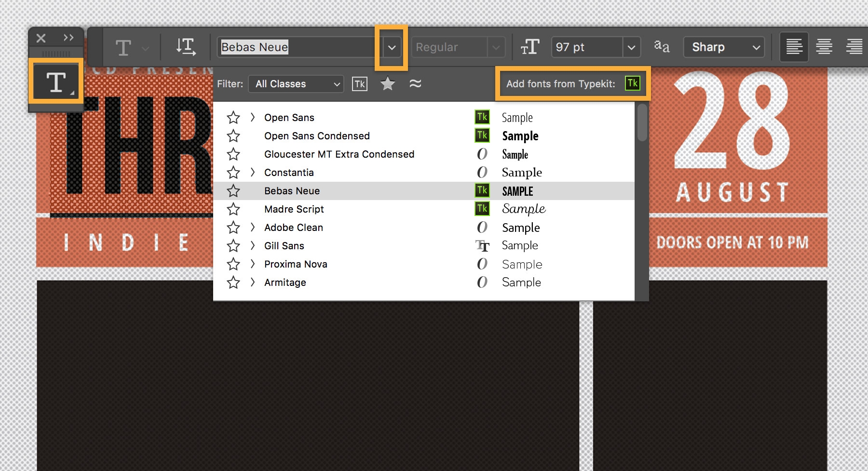Apply center text alignment
The image size is (868, 471).
pyautogui.click(x=825, y=47)
